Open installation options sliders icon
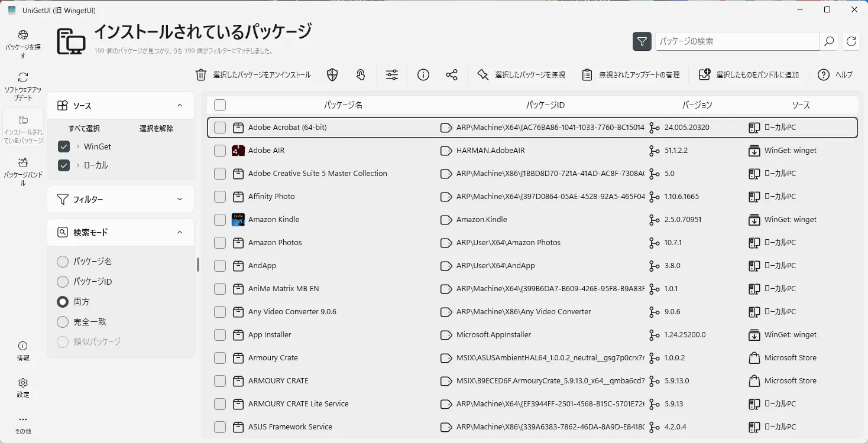The image size is (868, 443). coord(392,74)
